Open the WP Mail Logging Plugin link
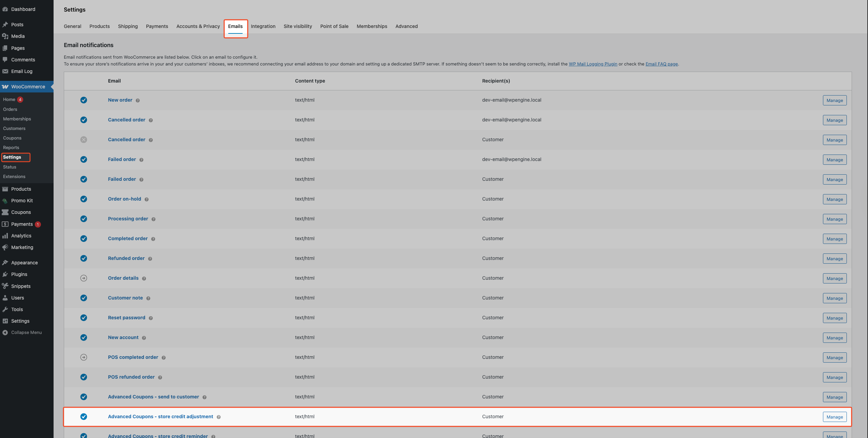This screenshot has width=868, height=438. click(x=593, y=64)
